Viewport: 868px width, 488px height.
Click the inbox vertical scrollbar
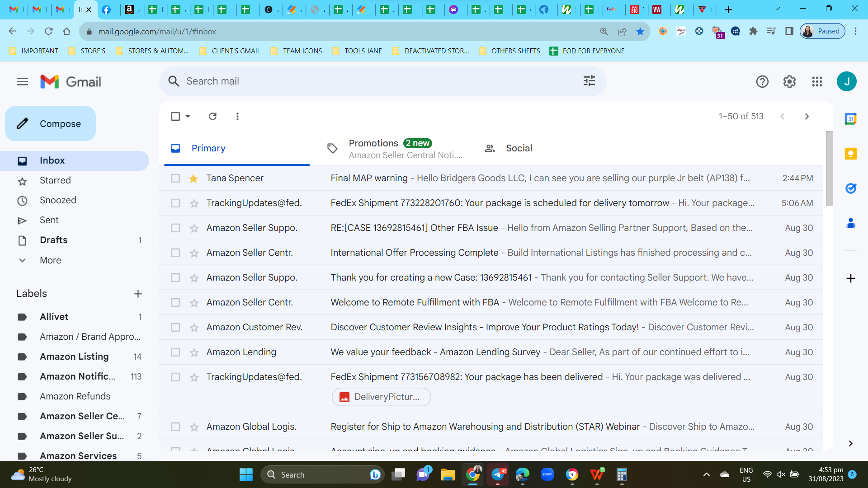(x=829, y=168)
